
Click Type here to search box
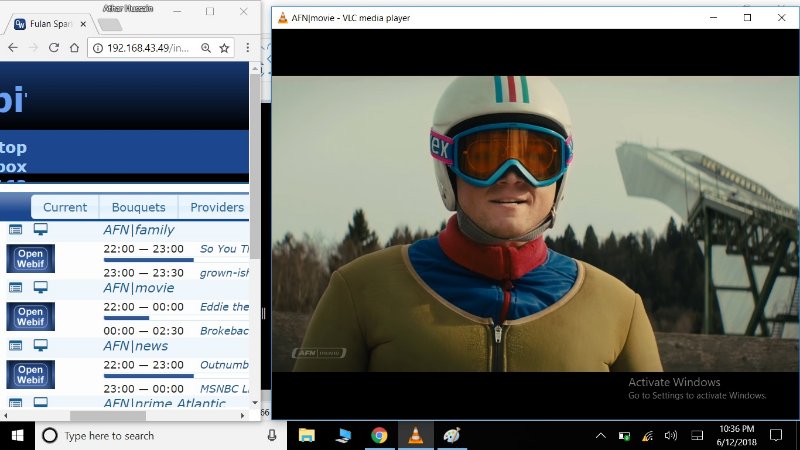pyautogui.click(x=161, y=435)
